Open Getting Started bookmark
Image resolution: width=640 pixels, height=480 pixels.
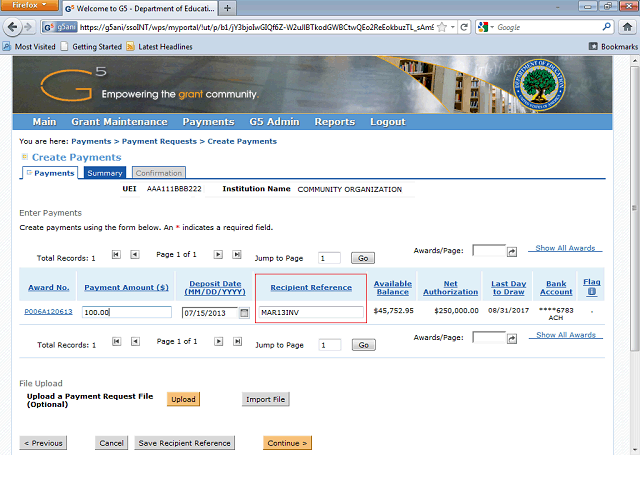tap(91, 47)
